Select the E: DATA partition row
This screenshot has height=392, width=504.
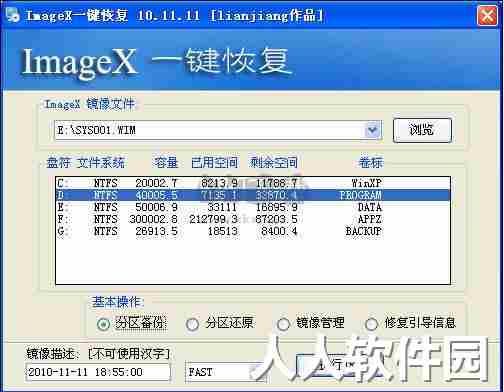click(253, 207)
